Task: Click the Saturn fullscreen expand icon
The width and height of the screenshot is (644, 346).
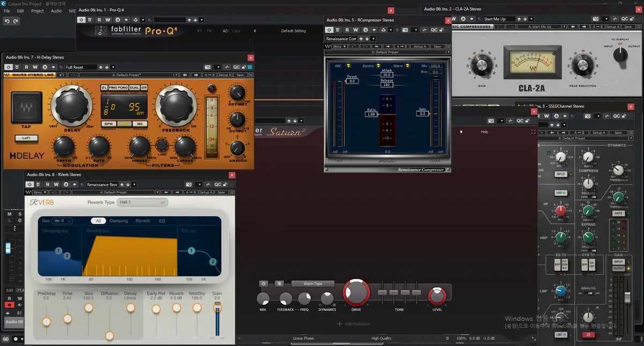Action: [x=533, y=131]
